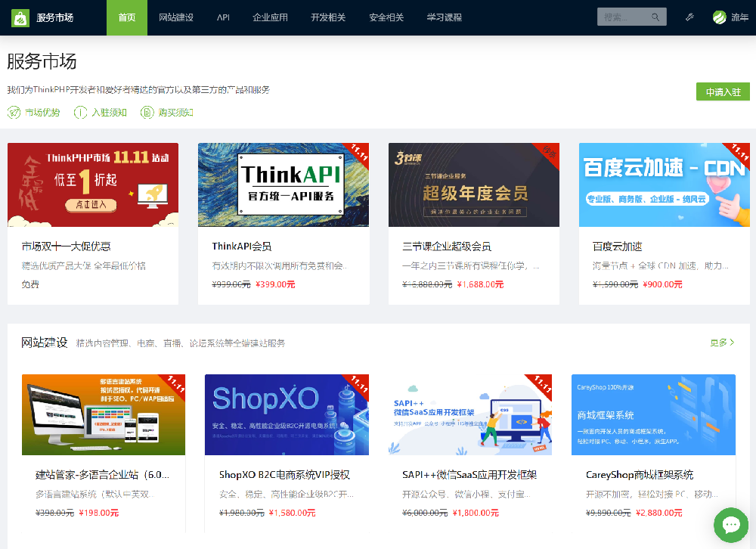The height and width of the screenshot is (549, 756).
Task: Open the ShopXO banner thumbnail
Action: 287,414
